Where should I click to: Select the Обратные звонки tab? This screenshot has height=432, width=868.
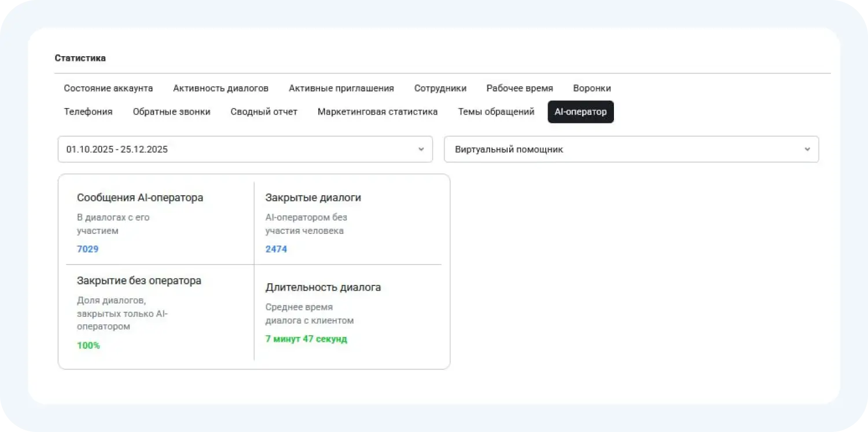(171, 112)
